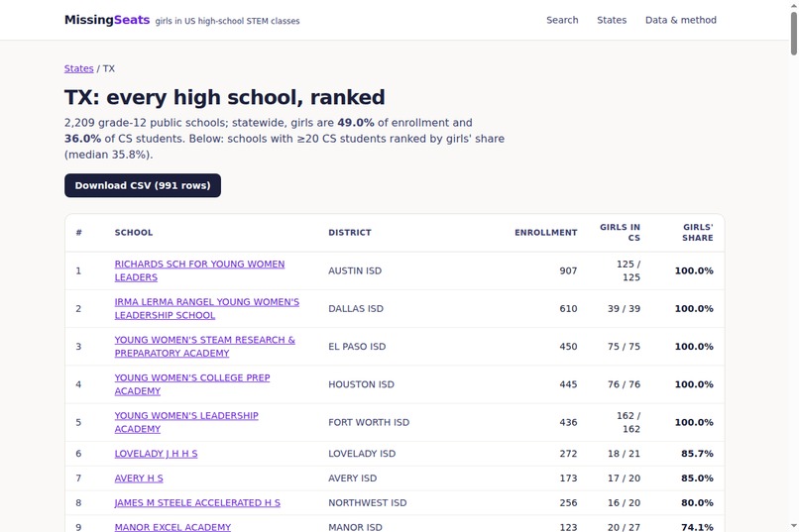Image resolution: width=799 pixels, height=532 pixels.
Task: Open Avery H S school link
Action: pyautogui.click(x=139, y=479)
